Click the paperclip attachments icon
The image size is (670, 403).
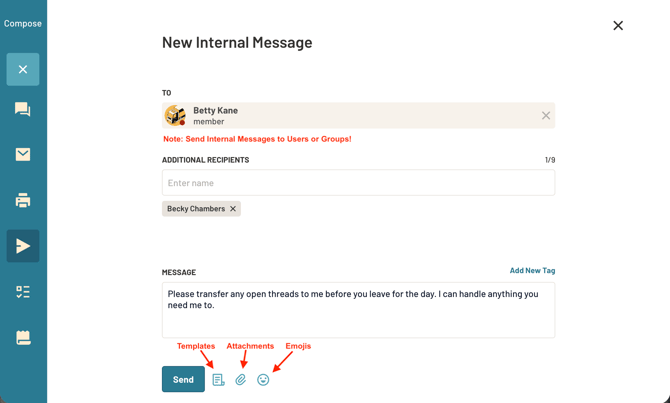coord(241,380)
